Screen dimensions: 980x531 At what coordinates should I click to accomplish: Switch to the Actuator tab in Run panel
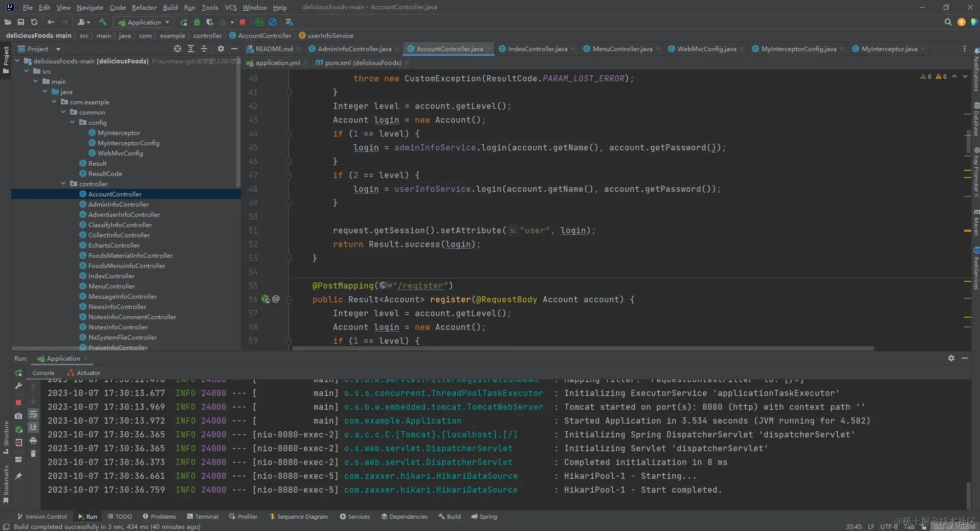84,373
